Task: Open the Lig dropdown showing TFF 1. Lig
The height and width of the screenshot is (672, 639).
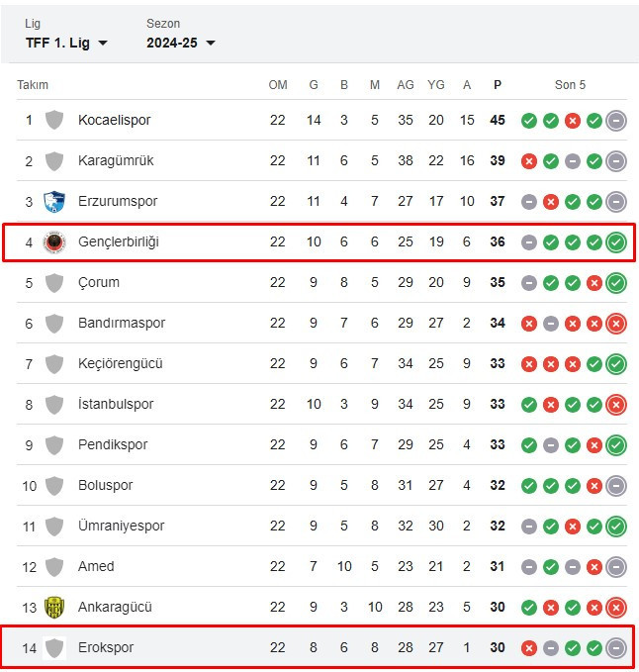Action: tap(66, 43)
